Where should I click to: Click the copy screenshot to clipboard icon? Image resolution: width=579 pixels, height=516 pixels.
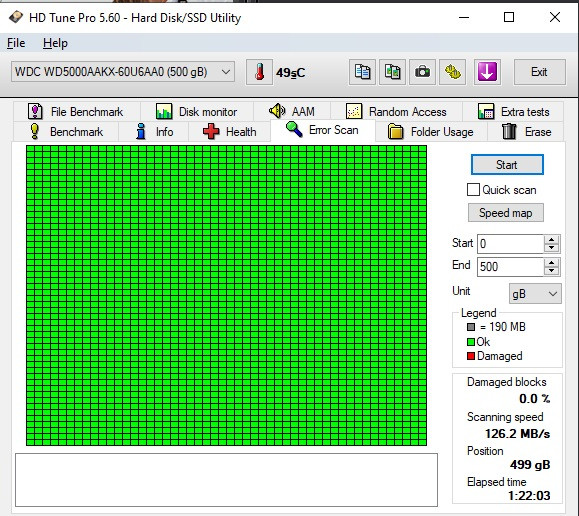[393, 72]
